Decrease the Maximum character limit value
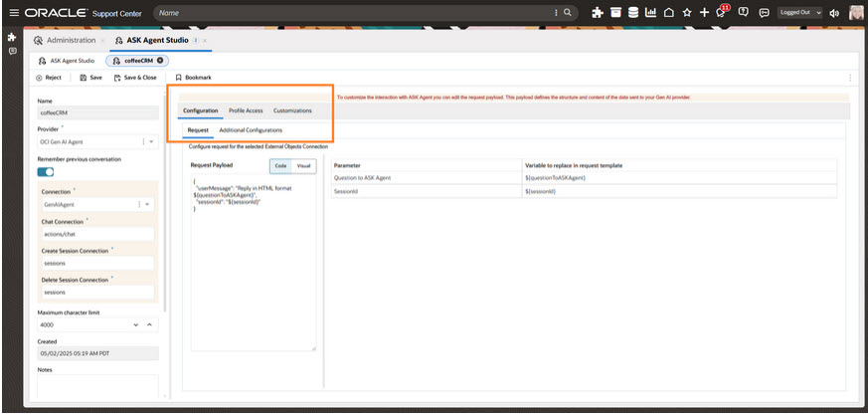This screenshot has height=414, width=868. pyautogui.click(x=136, y=324)
